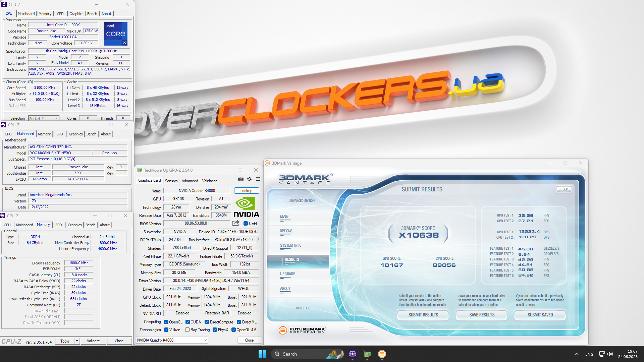644x362 pixels.
Task: Click GPU SCORE value 10167
Action: [x=391, y=265]
